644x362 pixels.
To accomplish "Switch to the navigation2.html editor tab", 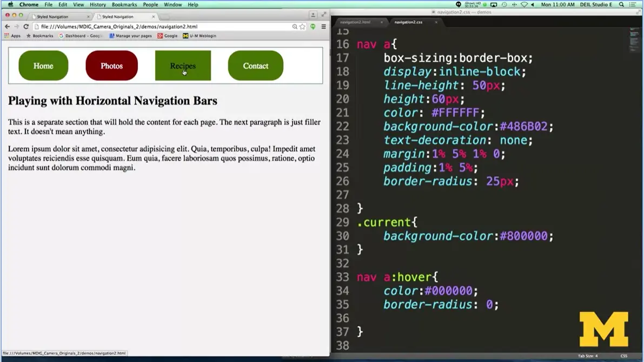I will [x=357, y=23].
